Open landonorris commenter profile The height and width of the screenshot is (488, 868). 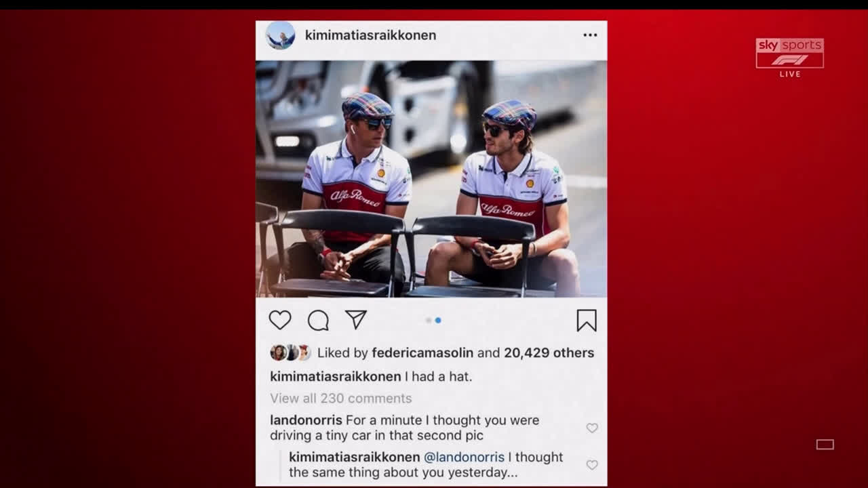click(x=307, y=420)
